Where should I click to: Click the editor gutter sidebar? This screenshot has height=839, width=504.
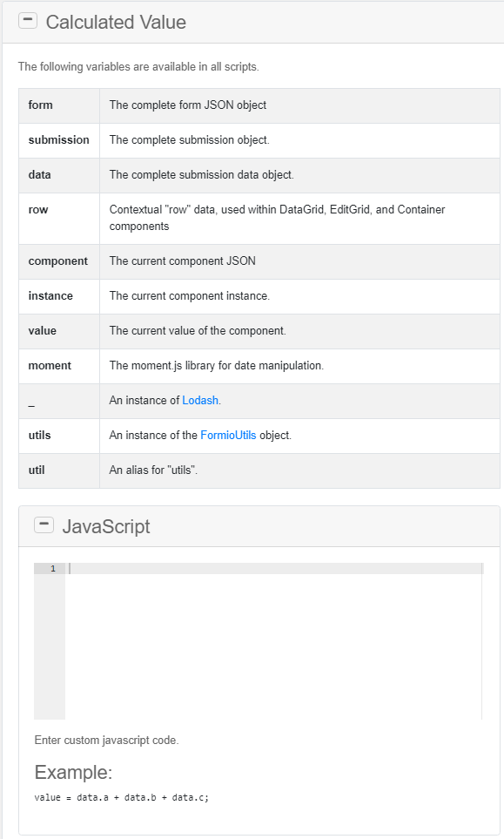click(x=50, y=645)
